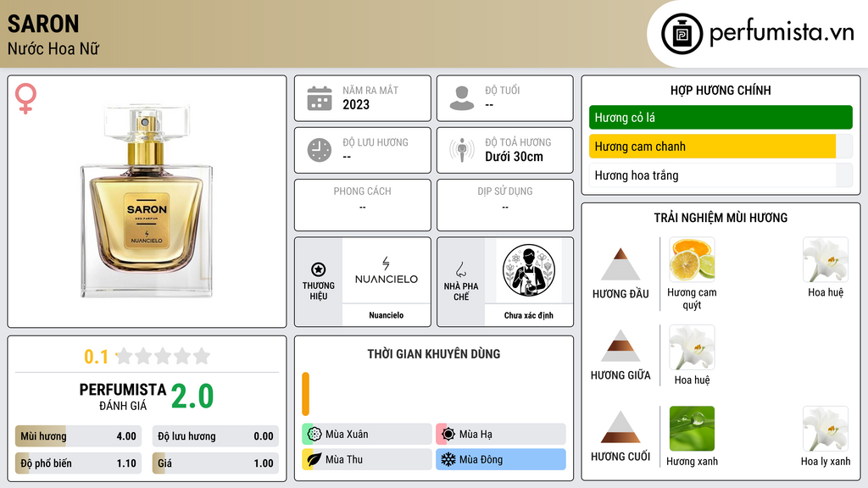Click the Nuancielo brand name link
This screenshot has width=868, height=488.
[387, 315]
